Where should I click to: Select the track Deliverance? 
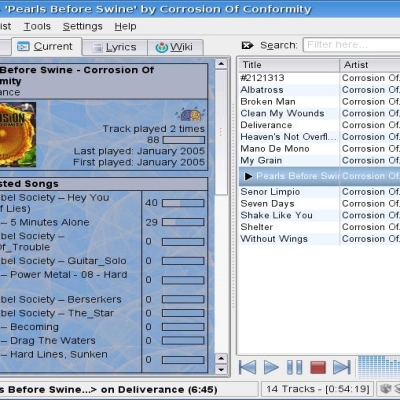pos(319,125)
